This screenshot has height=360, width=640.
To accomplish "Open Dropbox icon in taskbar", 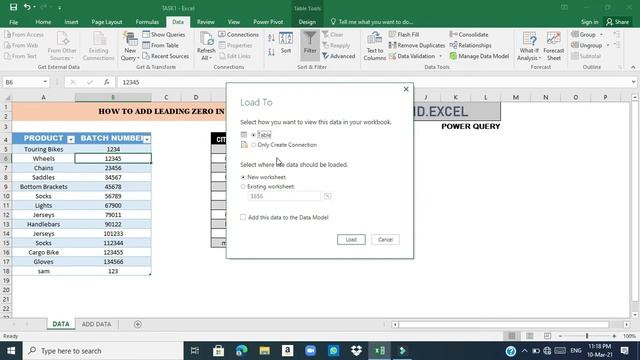I will click(x=356, y=351).
